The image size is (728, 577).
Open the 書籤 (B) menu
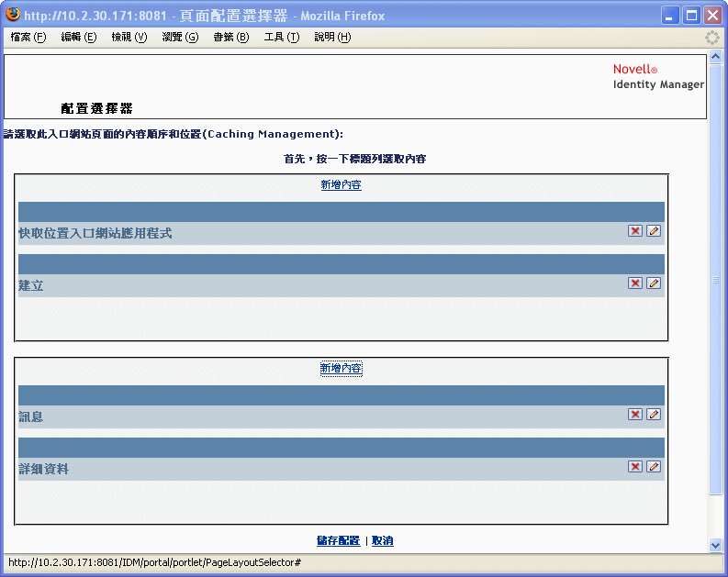click(230, 37)
